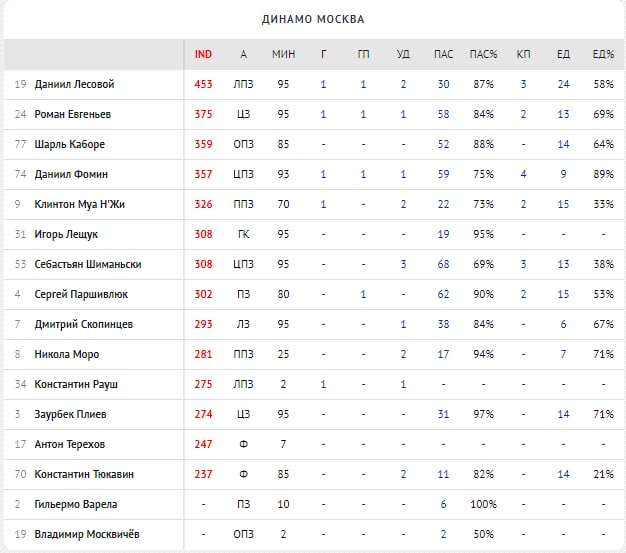Screen dimensions: 626x553
Task: Click the ПАС column header
Action: (x=444, y=54)
